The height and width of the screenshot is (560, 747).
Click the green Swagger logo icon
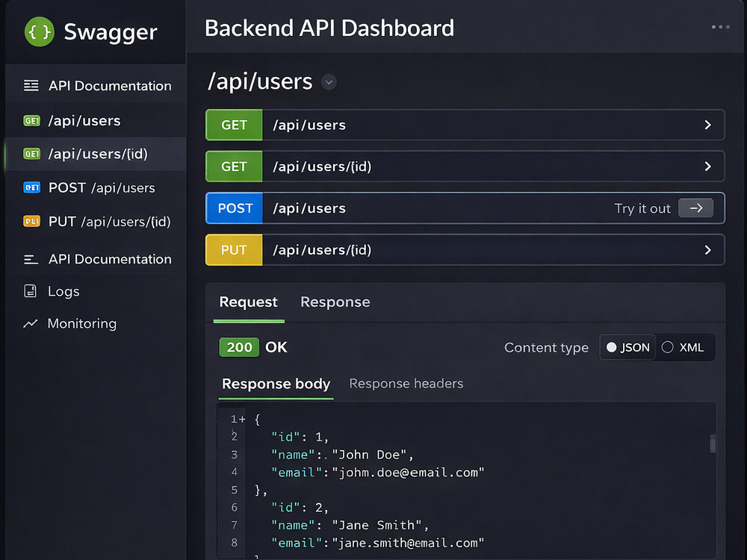[40, 32]
